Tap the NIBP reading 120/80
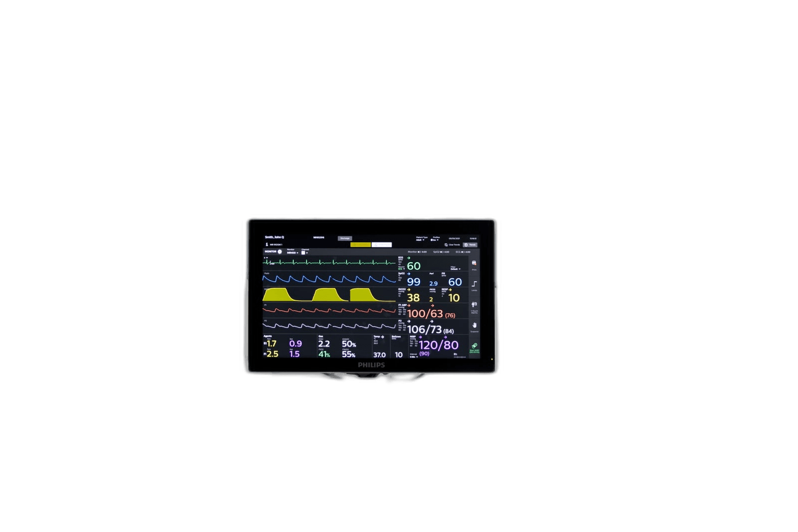The height and width of the screenshot is (532, 798). pyautogui.click(x=438, y=345)
